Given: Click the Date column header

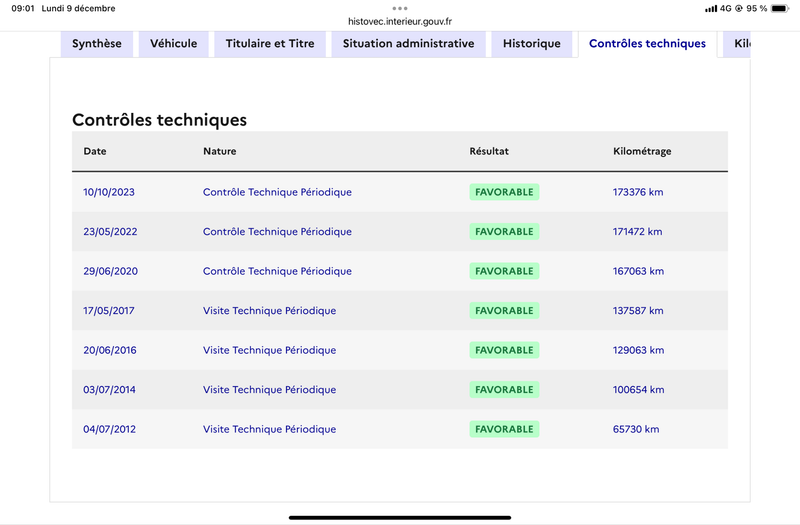Looking at the screenshot, I should tap(95, 151).
